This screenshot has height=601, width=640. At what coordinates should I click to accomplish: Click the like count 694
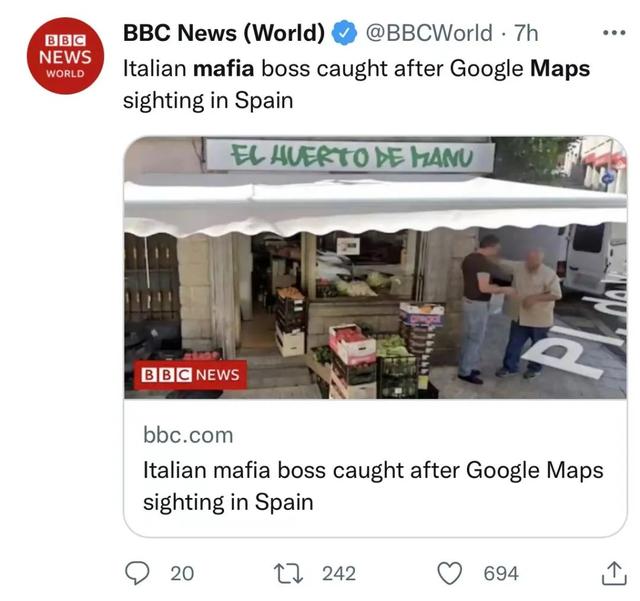click(501, 573)
